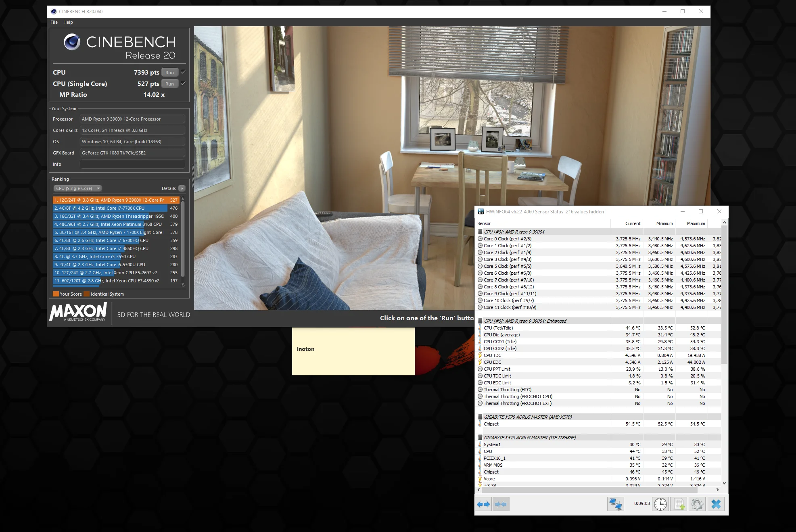Click HWiNFO horizontal scroll right arrow

click(718, 490)
